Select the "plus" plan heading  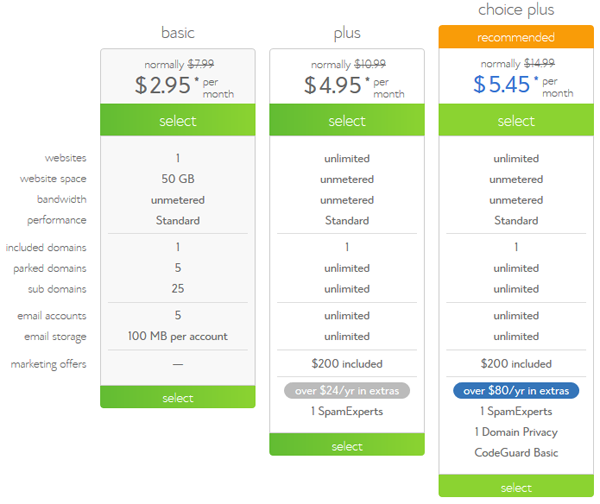[x=347, y=33]
